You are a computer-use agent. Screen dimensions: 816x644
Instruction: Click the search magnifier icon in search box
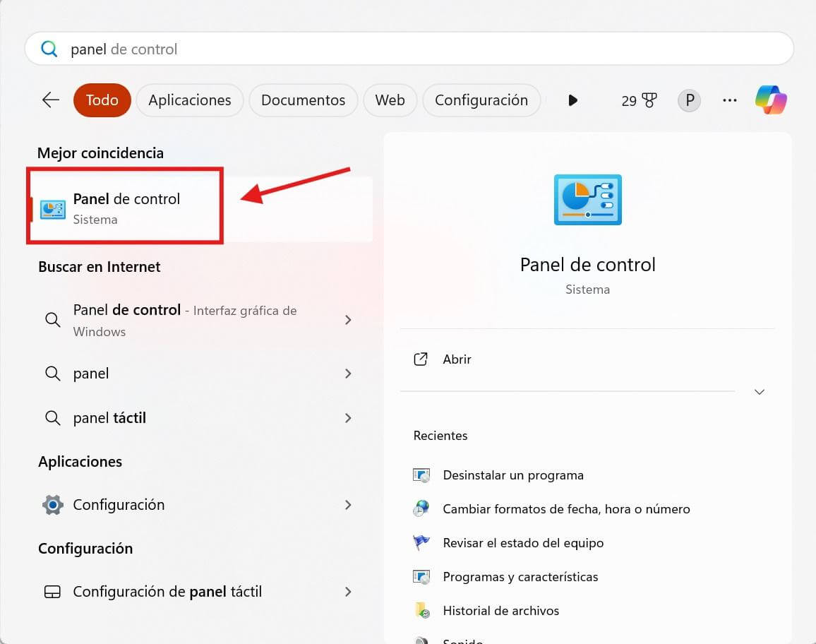click(x=49, y=49)
